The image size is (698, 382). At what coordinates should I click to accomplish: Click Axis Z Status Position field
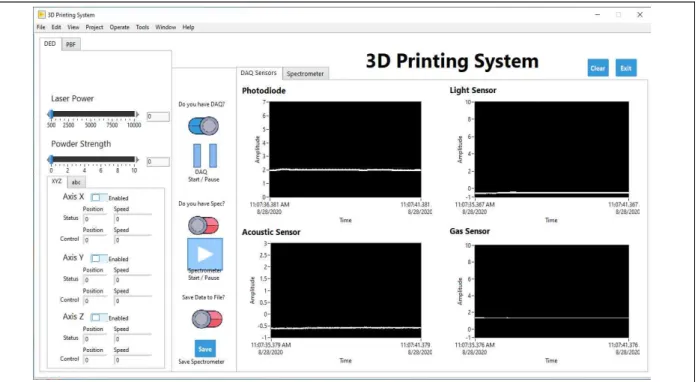(x=95, y=339)
